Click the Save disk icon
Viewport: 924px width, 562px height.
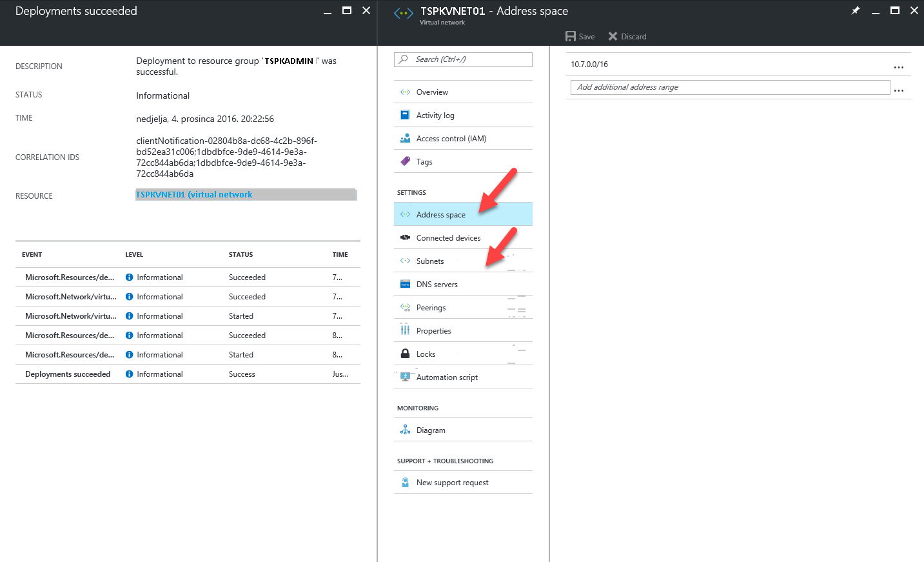(x=571, y=36)
